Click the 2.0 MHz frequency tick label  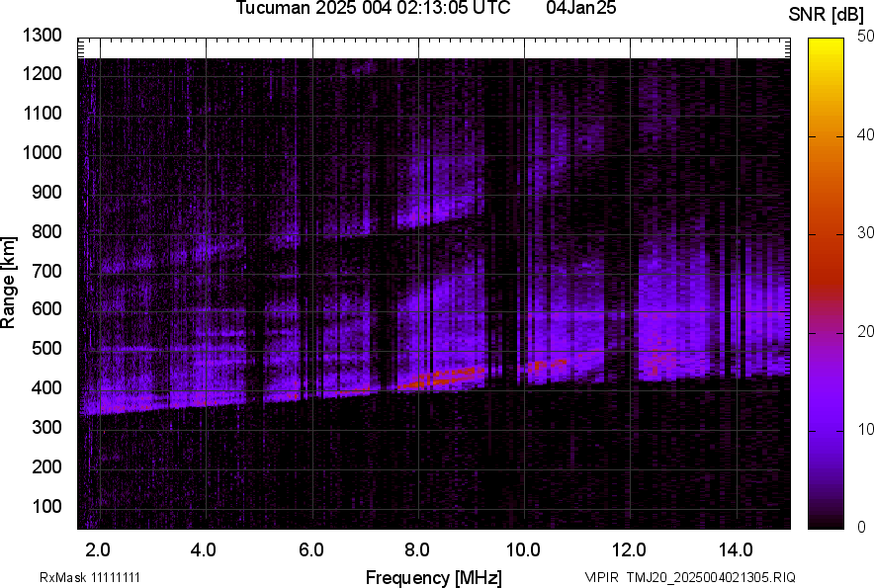(x=98, y=548)
